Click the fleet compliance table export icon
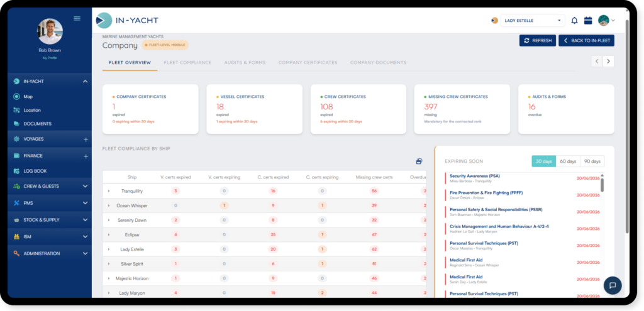 (x=419, y=161)
